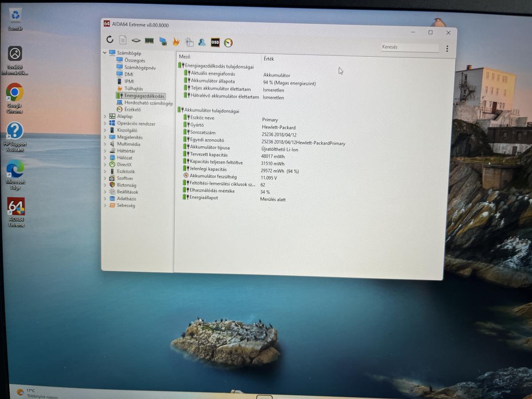Click the gauge sensor icon in toolbar
532x399 pixels.
point(228,43)
